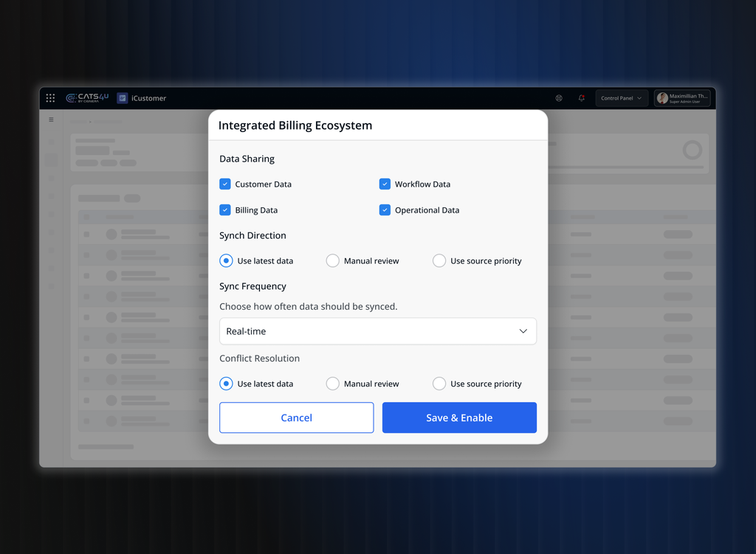Click Choose how often data should be synced text
The width and height of the screenshot is (756, 554).
308,306
